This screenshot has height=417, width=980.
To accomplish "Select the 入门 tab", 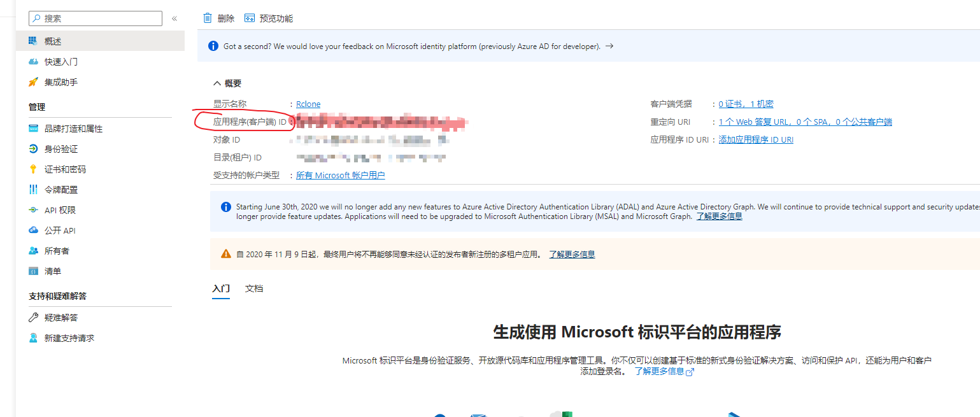I will pos(221,288).
